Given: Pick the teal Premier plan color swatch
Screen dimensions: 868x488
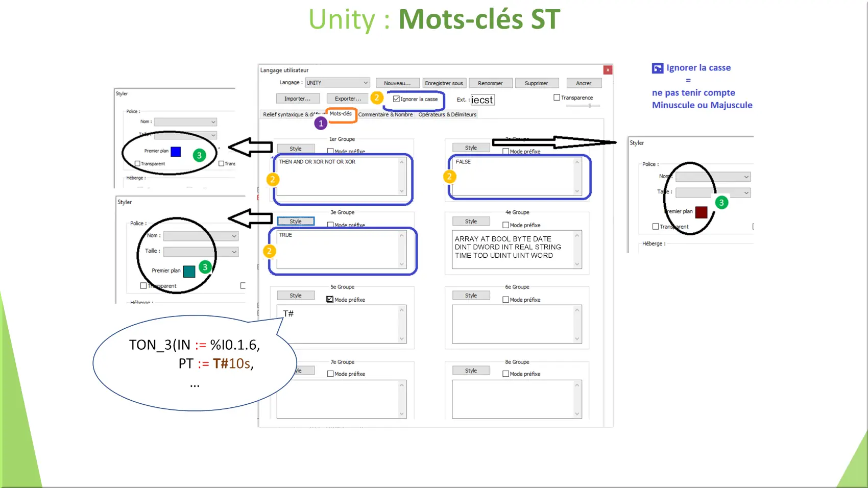Looking at the screenshot, I should click(189, 271).
